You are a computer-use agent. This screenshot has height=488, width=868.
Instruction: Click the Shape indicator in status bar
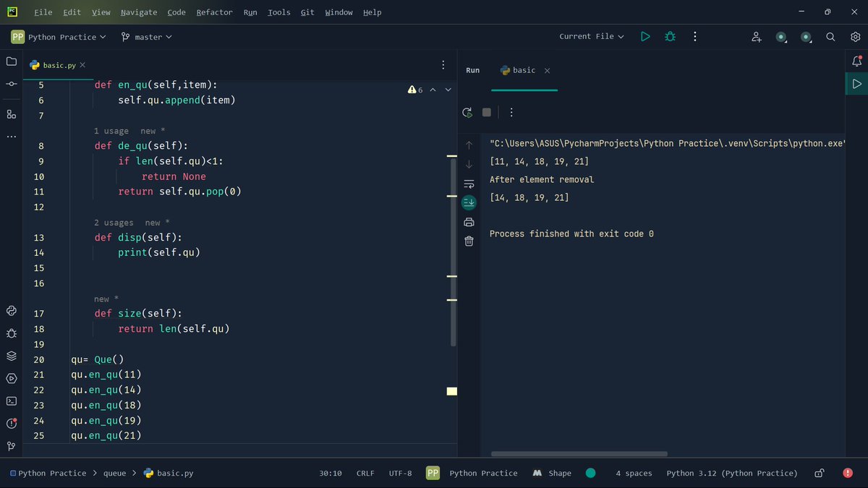click(x=552, y=473)
